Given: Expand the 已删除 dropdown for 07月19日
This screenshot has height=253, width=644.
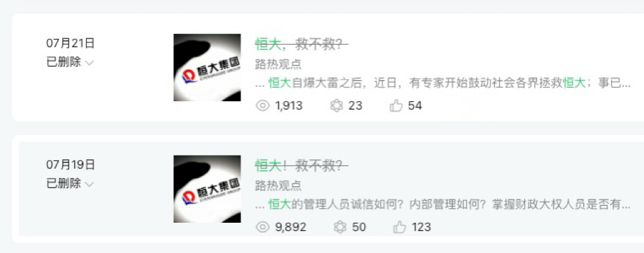Looking at the screenshot, I should (x=70, y=184).
